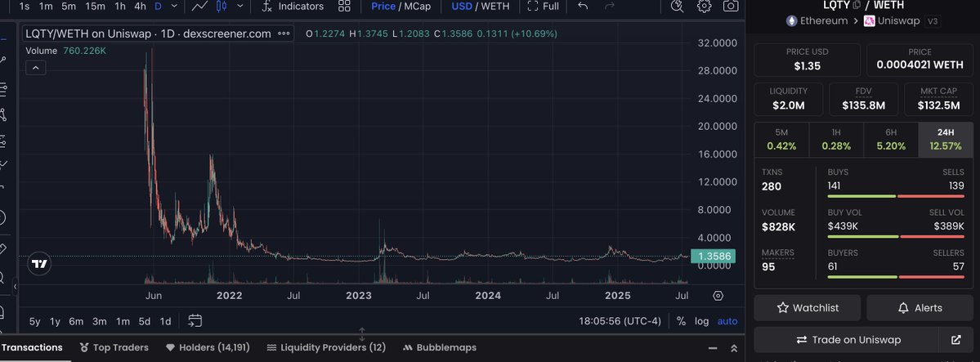The height and width of the screenshot is (362, 980).
Task: Set date range to 3m
Action: tap(100, 321)
